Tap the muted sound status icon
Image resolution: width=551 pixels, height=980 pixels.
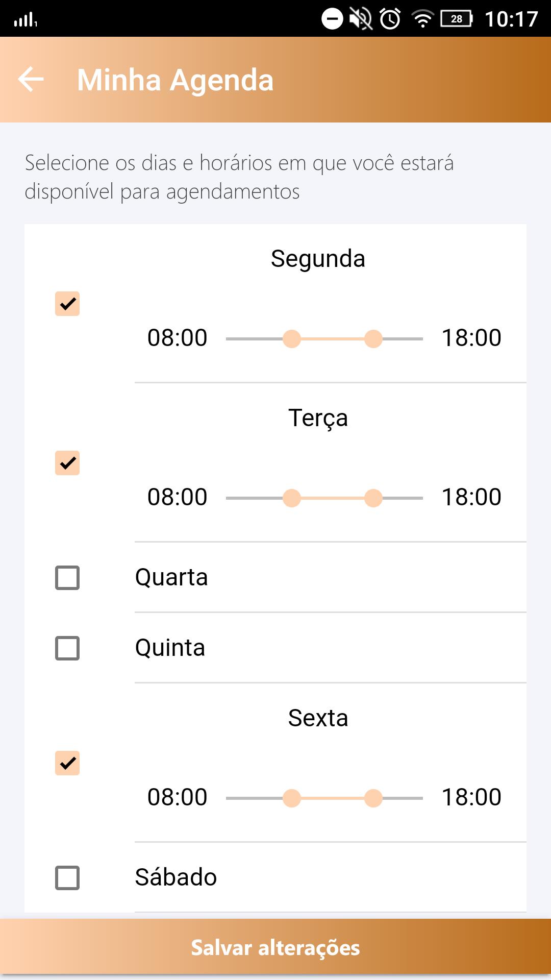coord(361,19)
